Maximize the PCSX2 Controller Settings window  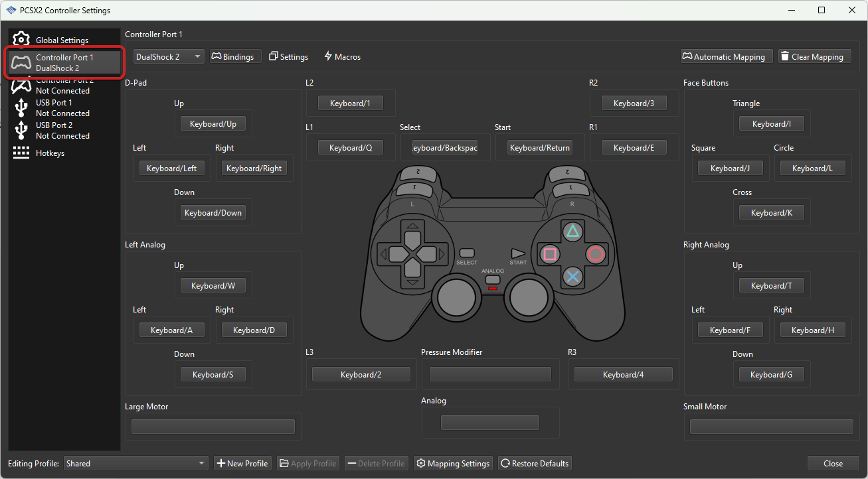point(822,10)
